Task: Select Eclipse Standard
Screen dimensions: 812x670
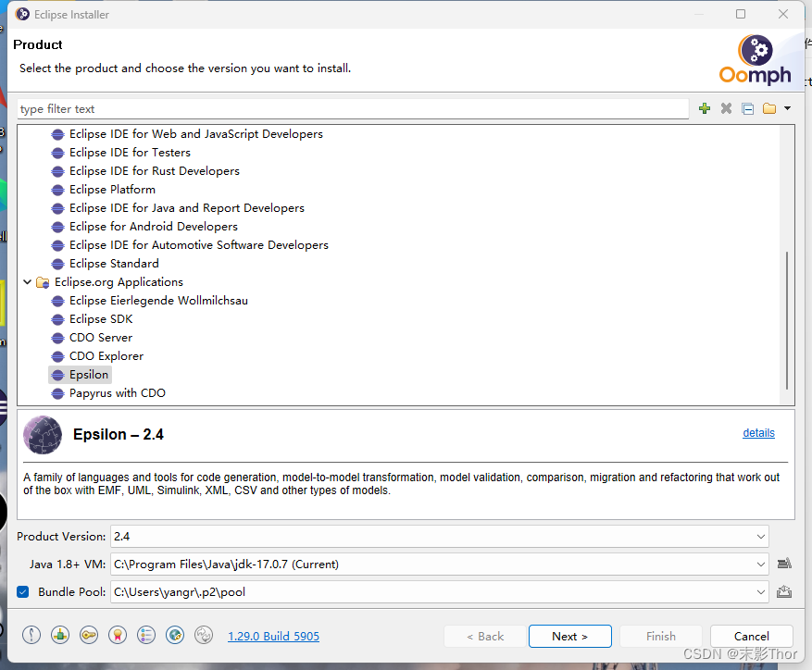Action: pos(114,264)
